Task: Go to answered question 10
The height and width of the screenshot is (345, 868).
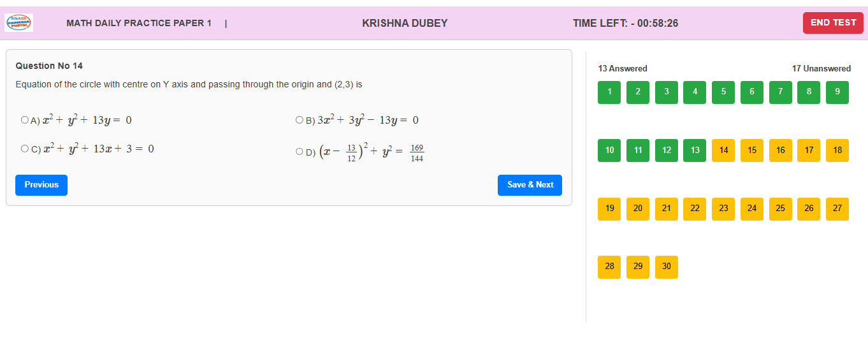Action: tap(609, 150)
